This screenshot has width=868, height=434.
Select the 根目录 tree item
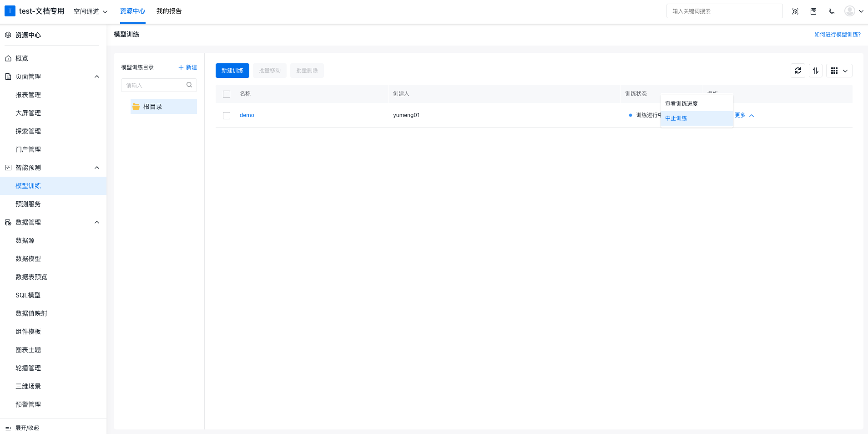tap(164, 107)
